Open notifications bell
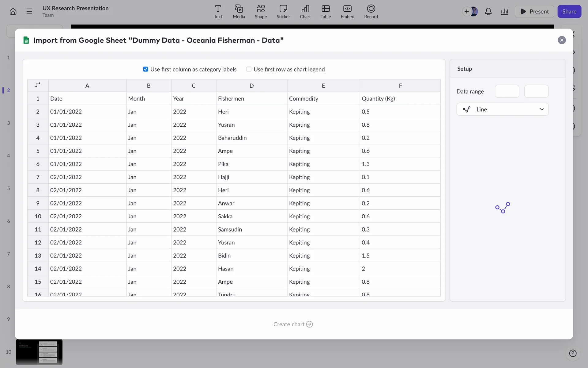 (x=488, y=12)
